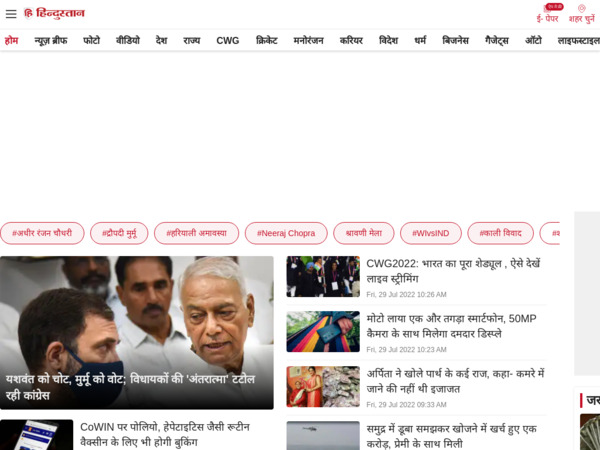
Task: Select the #हरियाली अमावस्या tag
Action: [x=196, y=233]
